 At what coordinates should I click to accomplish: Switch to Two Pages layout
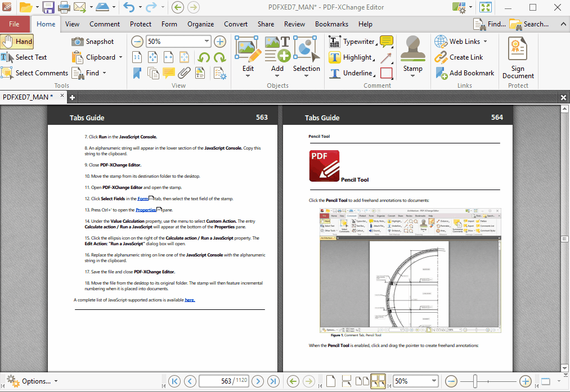362,381
